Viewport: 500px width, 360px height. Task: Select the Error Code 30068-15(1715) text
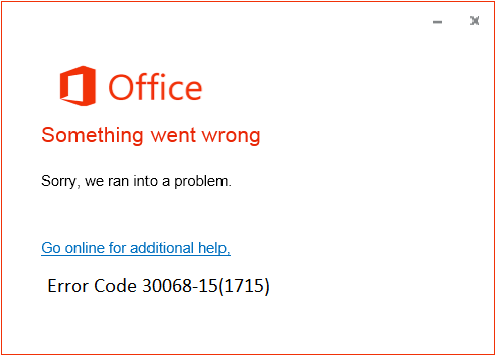pyautogui.click(x=158, y=286)
